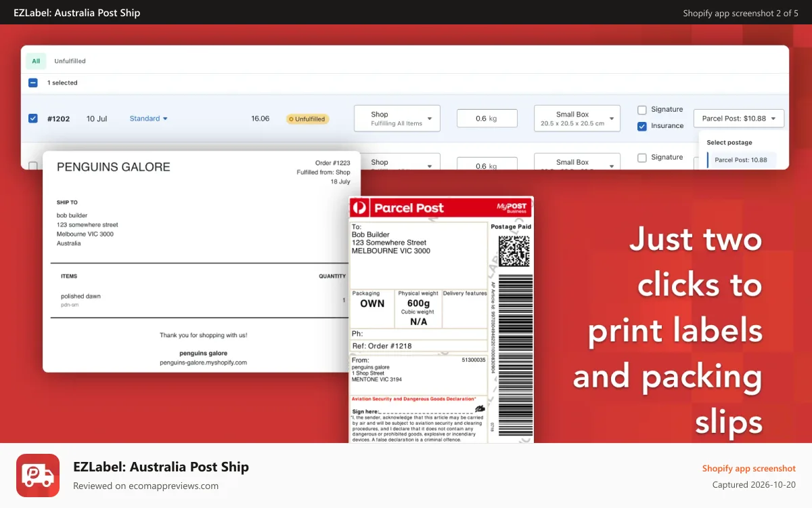Click the PENGUINS GALORE packing slip title
This screenshot has width=812, height=508.
point(114,167)
